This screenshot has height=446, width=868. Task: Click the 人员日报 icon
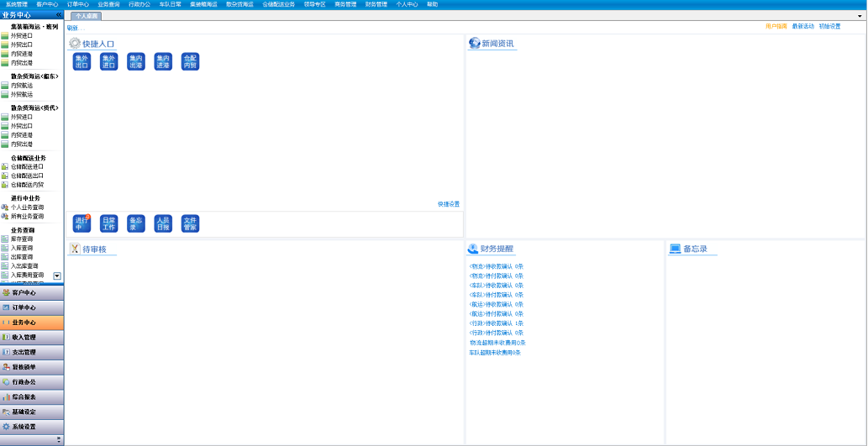[x=163, y=223]
